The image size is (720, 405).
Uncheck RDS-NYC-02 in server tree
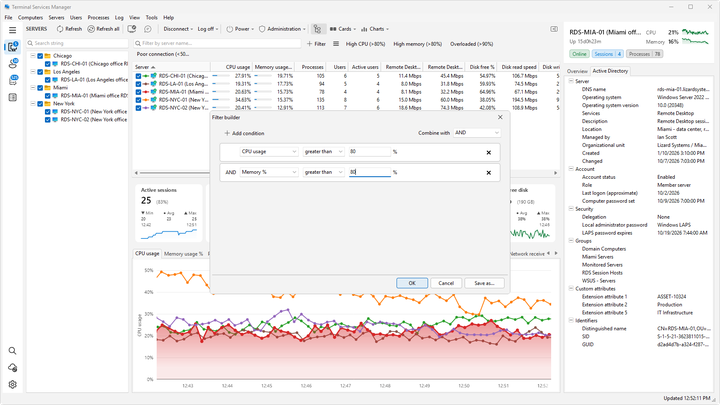(x=47, y=120)
